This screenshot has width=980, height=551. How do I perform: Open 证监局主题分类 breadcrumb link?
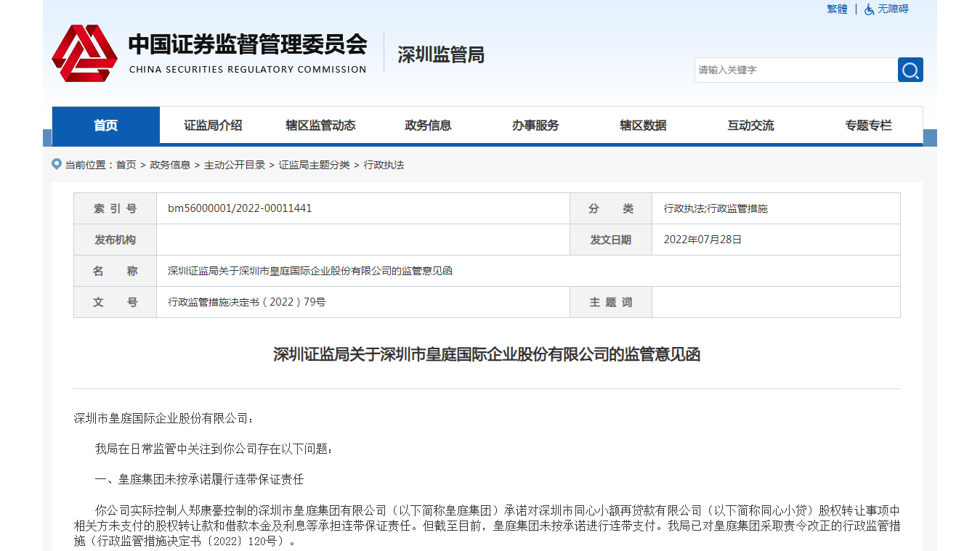[314, 165]
